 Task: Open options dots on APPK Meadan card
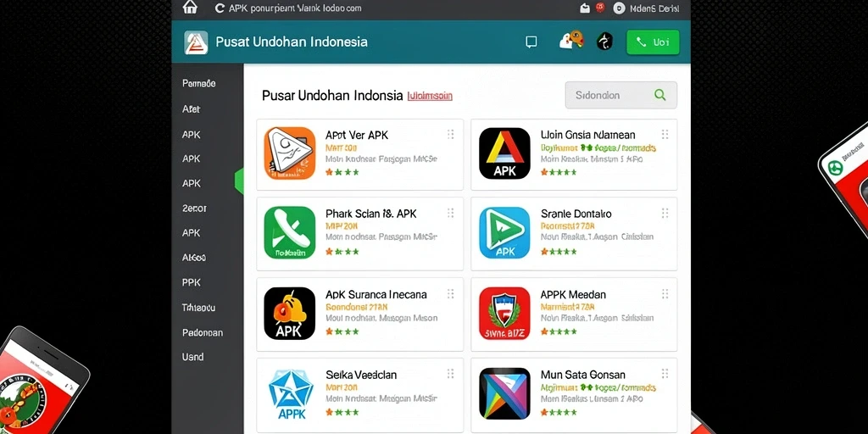pyautogui.click(x=665, y=294)
